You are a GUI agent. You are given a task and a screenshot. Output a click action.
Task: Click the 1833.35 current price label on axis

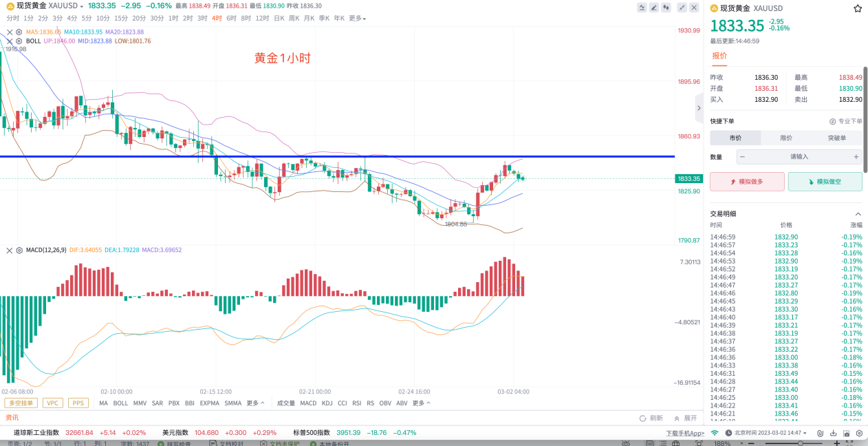688,178
